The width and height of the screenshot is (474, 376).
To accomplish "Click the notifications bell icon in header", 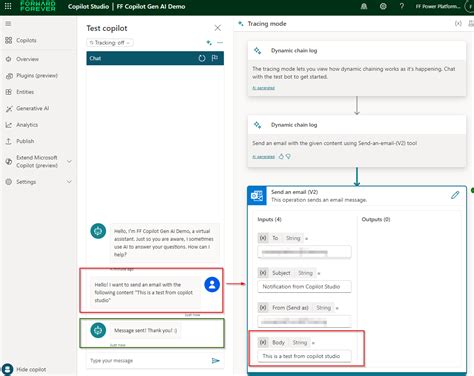I will click(x=364, y=6).
